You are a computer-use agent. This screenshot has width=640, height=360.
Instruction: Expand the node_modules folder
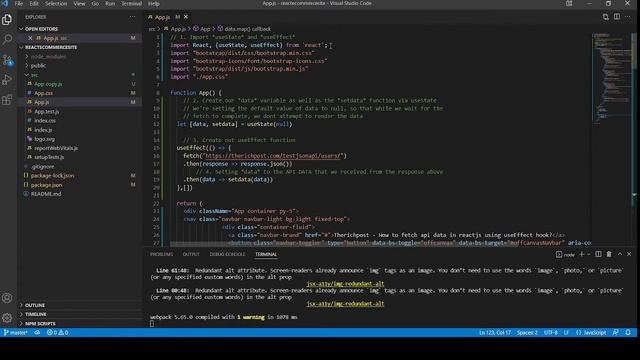48,56
